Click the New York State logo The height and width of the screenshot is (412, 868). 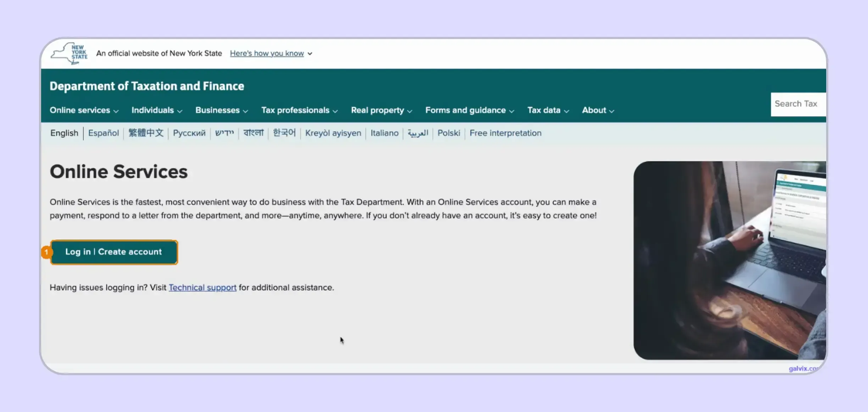tap(69, 53)
